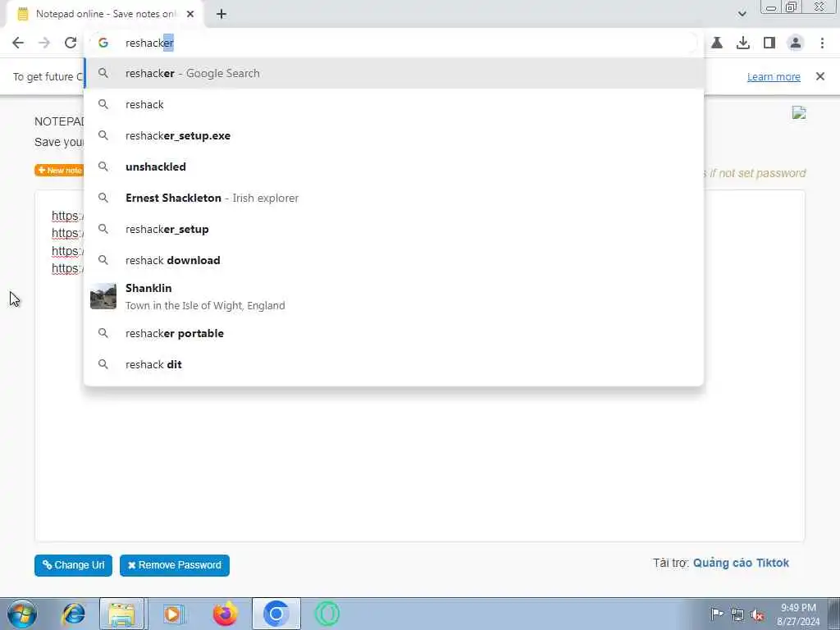Click the Google G icon in address bar
The width and height of the screenshot is (840, 630).
coord(103,43)
